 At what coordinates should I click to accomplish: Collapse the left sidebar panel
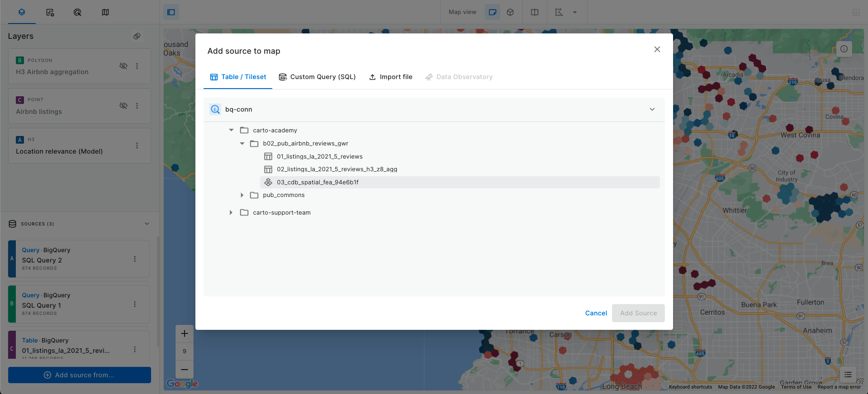click(x=171, y=12)
